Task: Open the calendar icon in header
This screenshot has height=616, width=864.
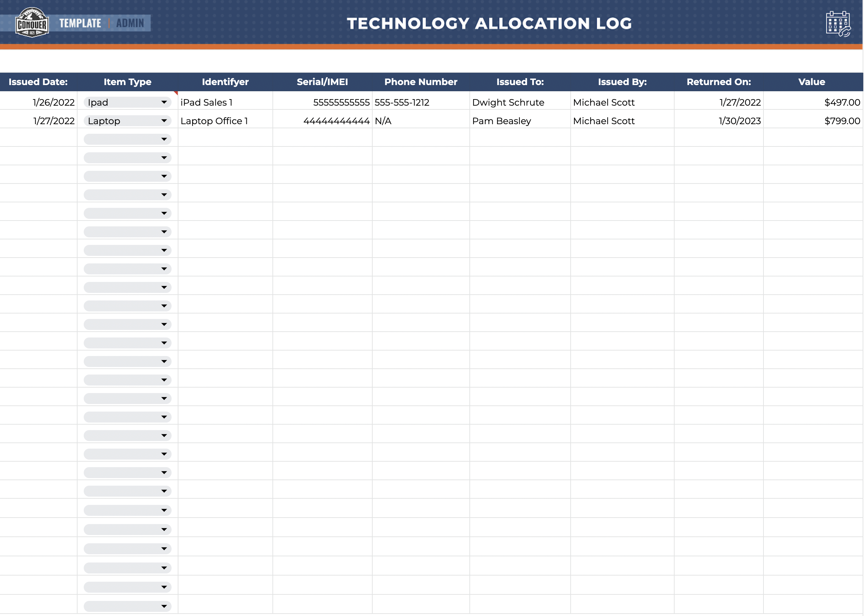Action: coord(838,24)
